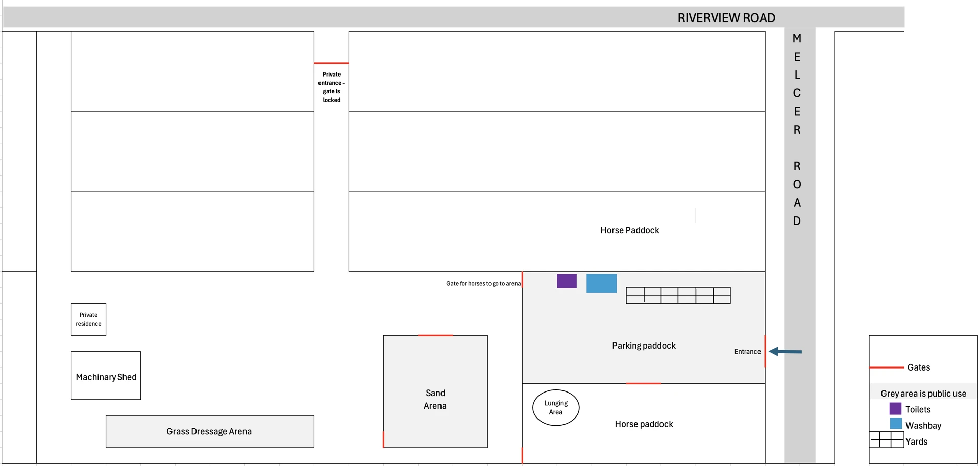Image resolution: width=980 pixels, height=466 pixels.
Task: Click the 'Grass Dressage Arena' label
Action: [x=209, y=431]
